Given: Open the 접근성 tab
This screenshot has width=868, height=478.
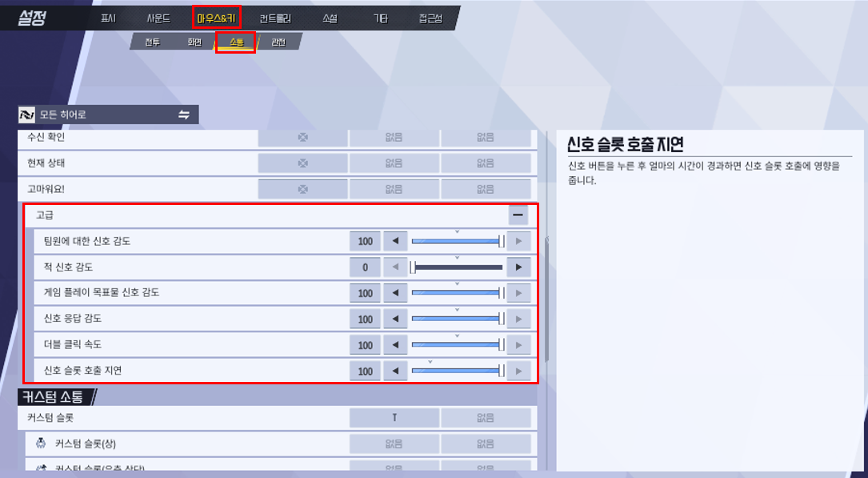Looking at the screenshot, I should click(430, 18).
